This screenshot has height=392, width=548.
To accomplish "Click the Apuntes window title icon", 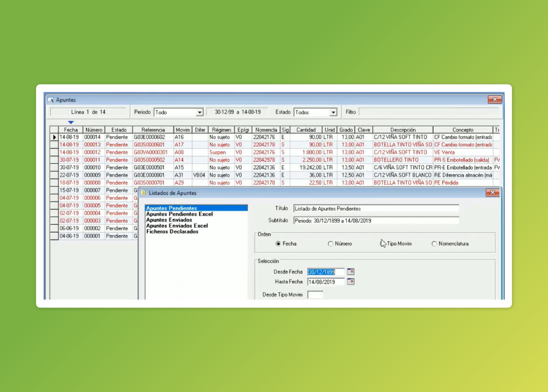I will pyautogui.click(x=51, y=100).
